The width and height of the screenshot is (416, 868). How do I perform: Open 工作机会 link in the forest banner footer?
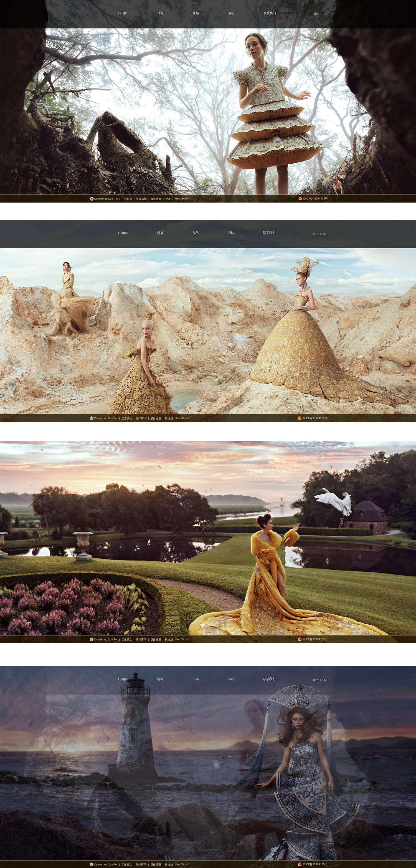coord(127,199)
